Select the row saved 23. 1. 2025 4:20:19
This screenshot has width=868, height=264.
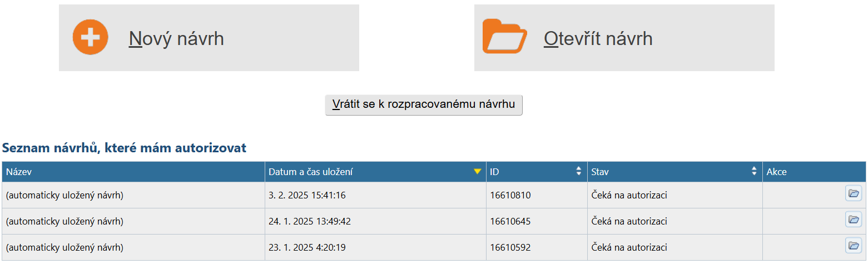pos(307,247)
